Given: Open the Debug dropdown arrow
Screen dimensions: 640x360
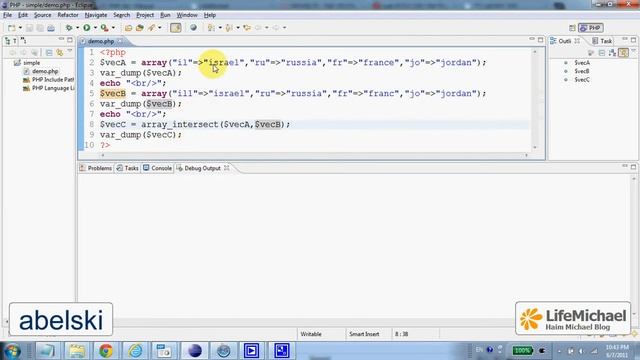Looking at the screenshot, I should (x=77, y=28).
